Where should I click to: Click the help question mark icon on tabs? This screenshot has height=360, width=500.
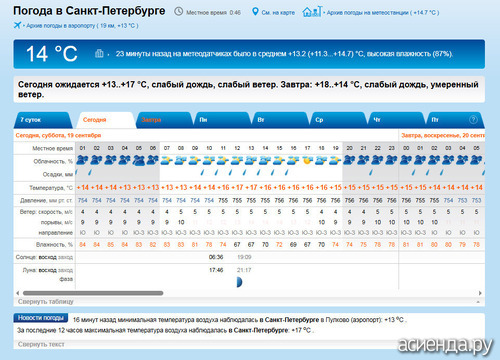(x=473, y=120)
